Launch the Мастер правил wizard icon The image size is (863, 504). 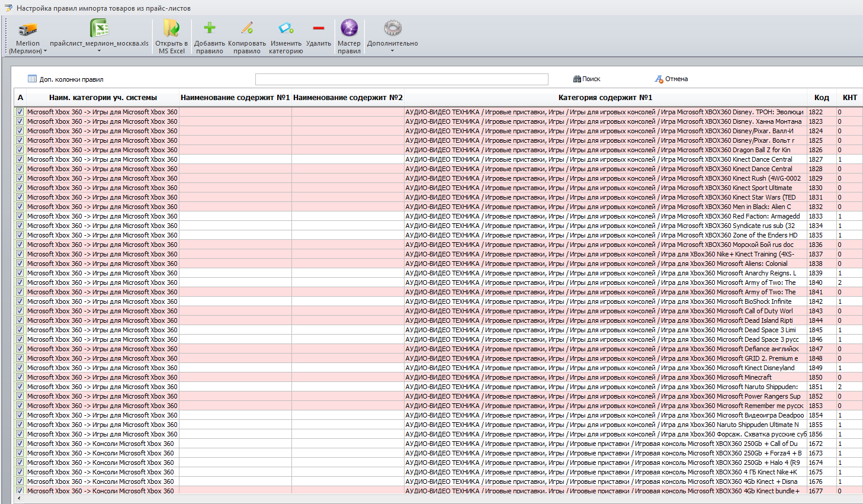pyautogui.click(x=349, y=28)
